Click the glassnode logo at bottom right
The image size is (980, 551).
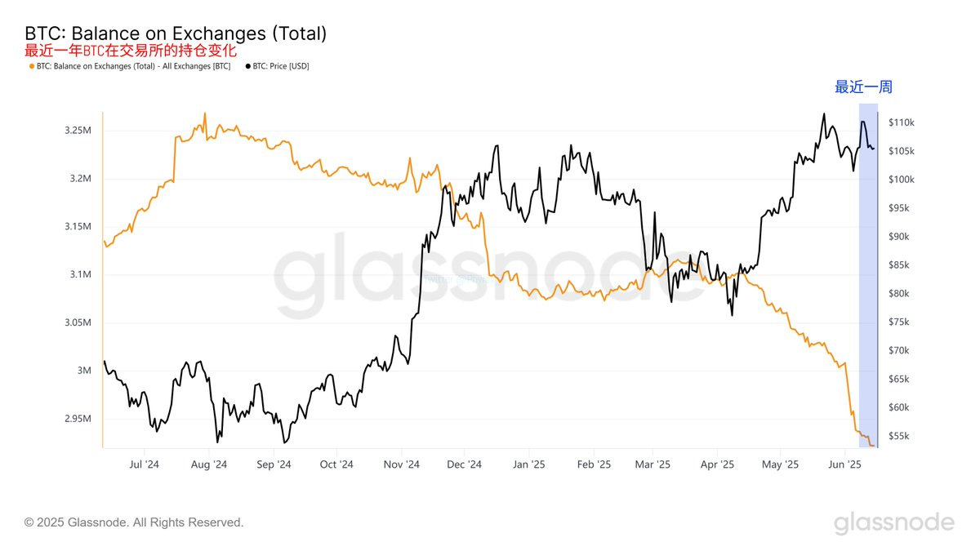tap(893, 522)
